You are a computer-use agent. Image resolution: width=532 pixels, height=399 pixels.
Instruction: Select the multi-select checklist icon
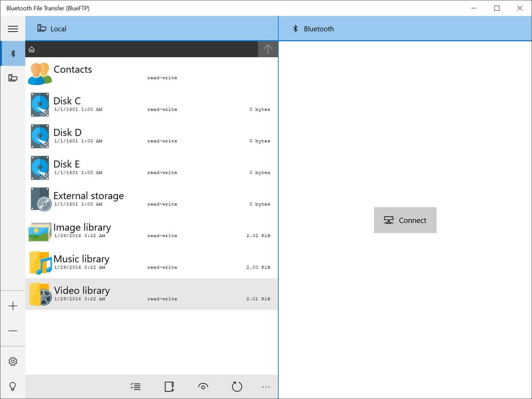135,386
